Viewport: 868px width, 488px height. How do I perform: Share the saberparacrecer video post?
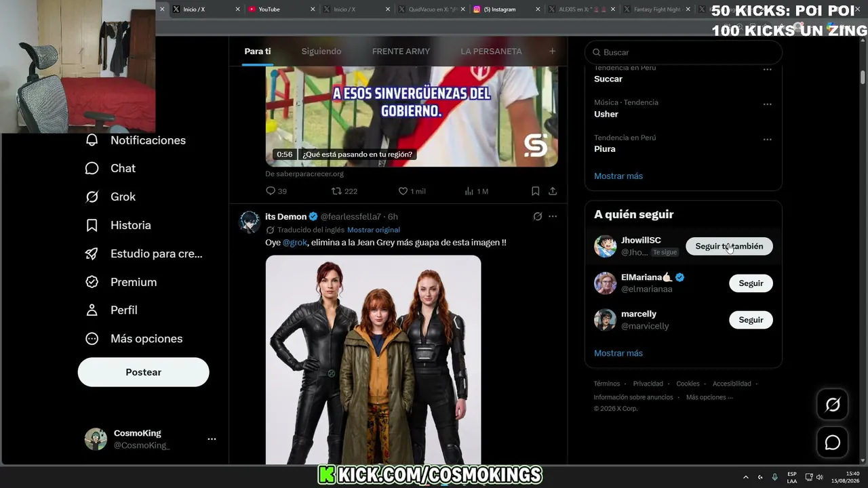(553, 191)
